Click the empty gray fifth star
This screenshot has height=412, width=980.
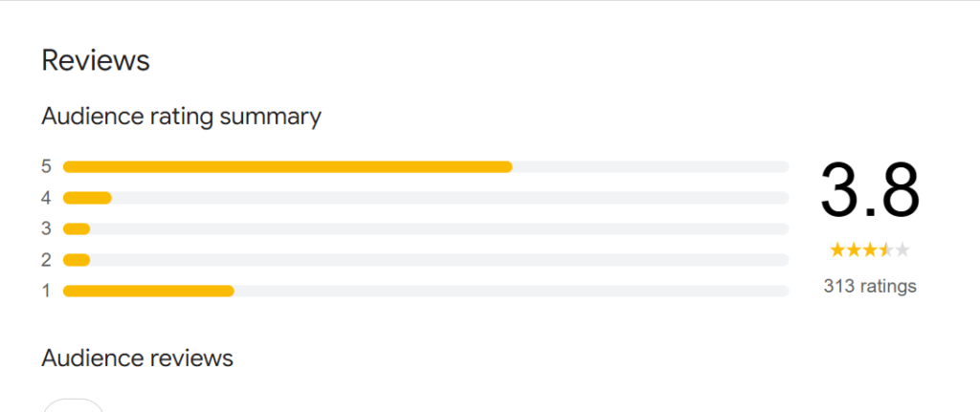(902, 250)
